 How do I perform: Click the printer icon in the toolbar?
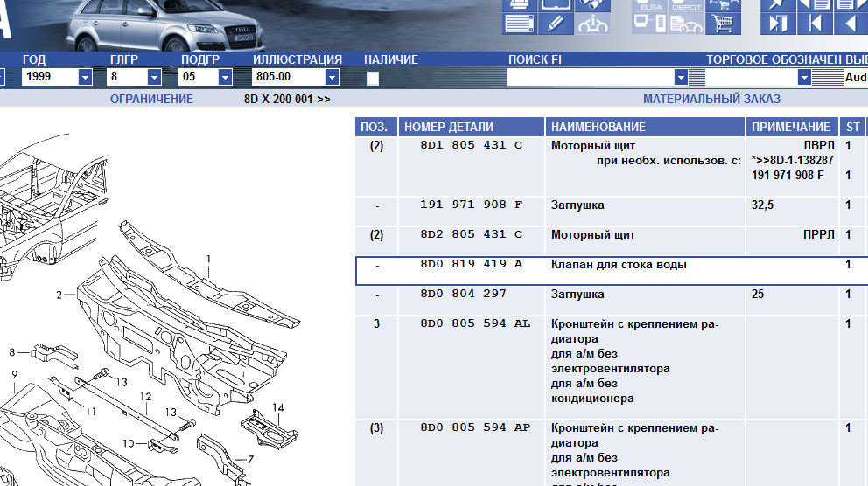pos(519,5)
